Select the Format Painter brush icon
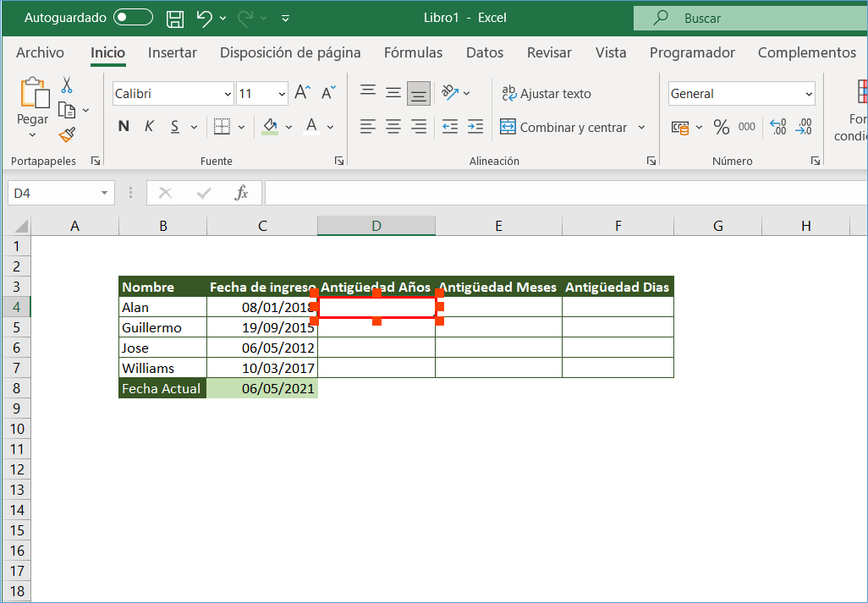The height and width of the screenshot is (603, 868). (67, 135)
